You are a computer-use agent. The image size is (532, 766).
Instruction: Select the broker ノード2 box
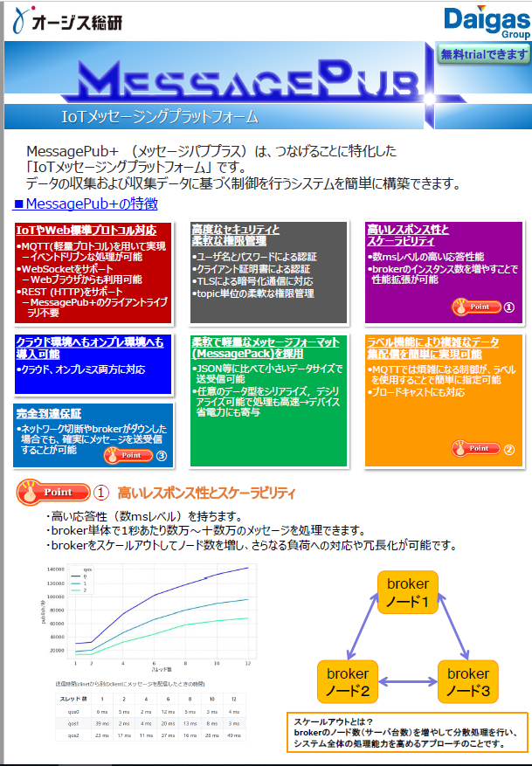pos(348,682)
